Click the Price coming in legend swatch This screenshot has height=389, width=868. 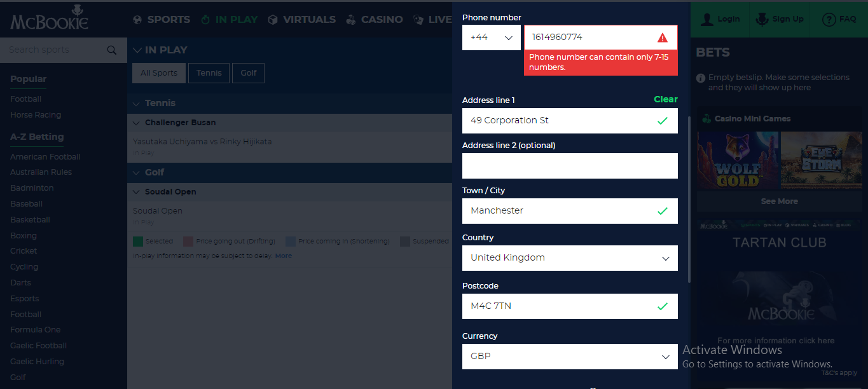[x=291, y=242]
